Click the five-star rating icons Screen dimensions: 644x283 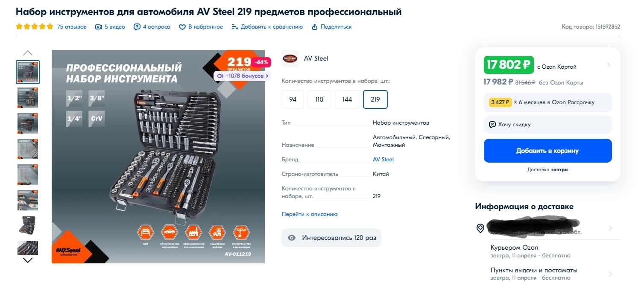coord(35,26)
